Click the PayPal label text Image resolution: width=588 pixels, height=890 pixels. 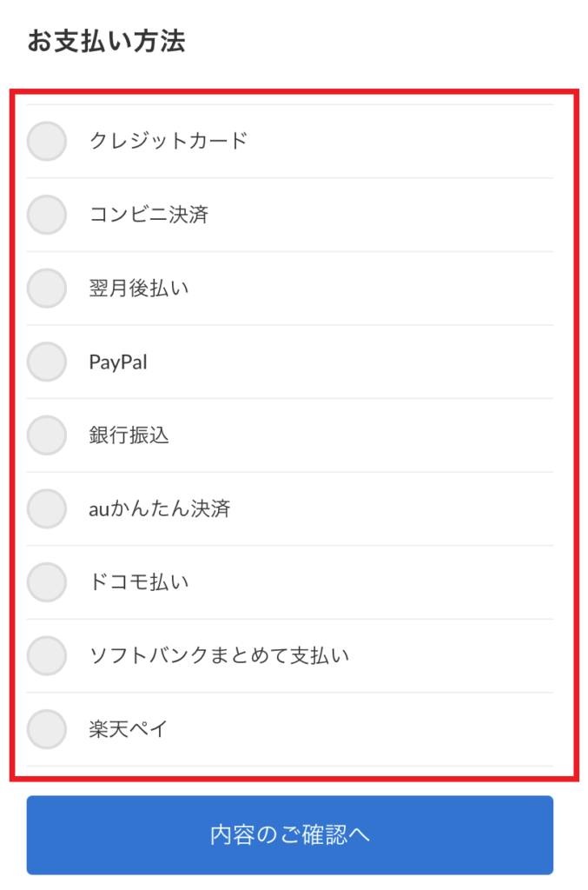point(118,362)
